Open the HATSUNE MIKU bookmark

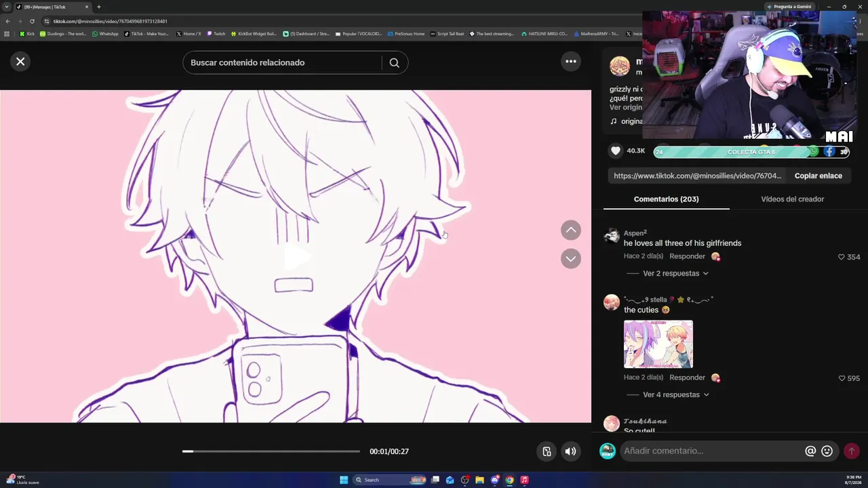[544, 34]
